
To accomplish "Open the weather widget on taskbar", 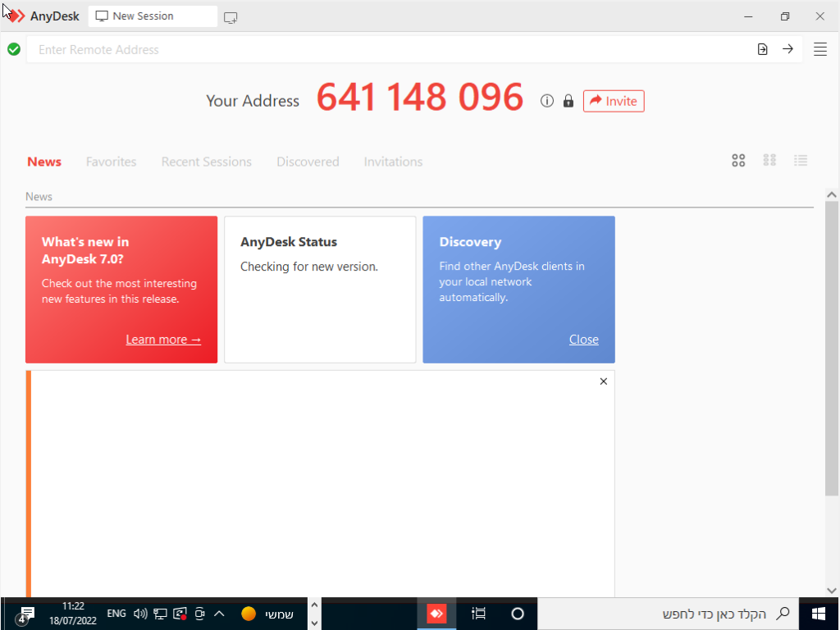I will (x=267, y=614).
